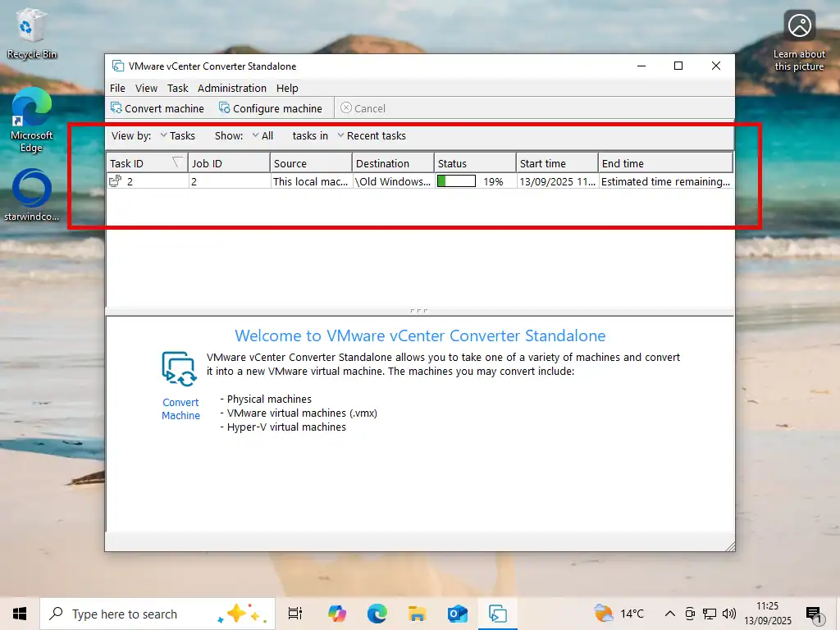Click the Convert machine toolbar button
Viewport: 840px width, 630px height.
pos(157,108)
